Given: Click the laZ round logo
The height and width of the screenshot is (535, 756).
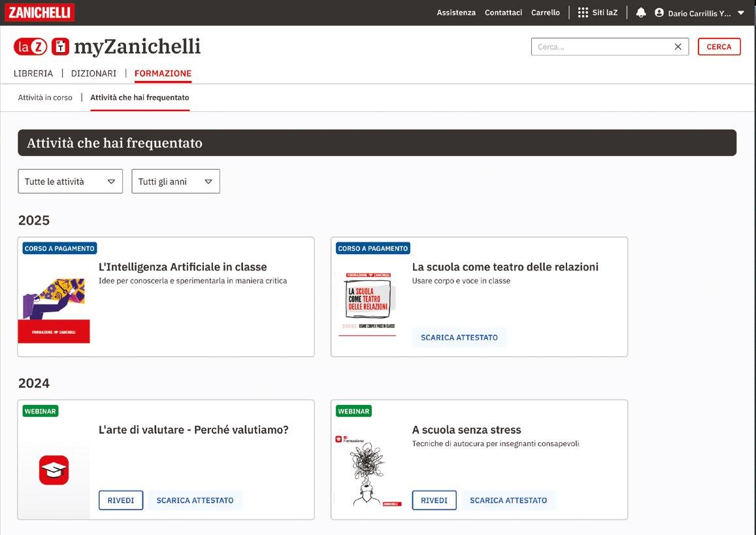Looking at the screenshot, I should point(30,47).
